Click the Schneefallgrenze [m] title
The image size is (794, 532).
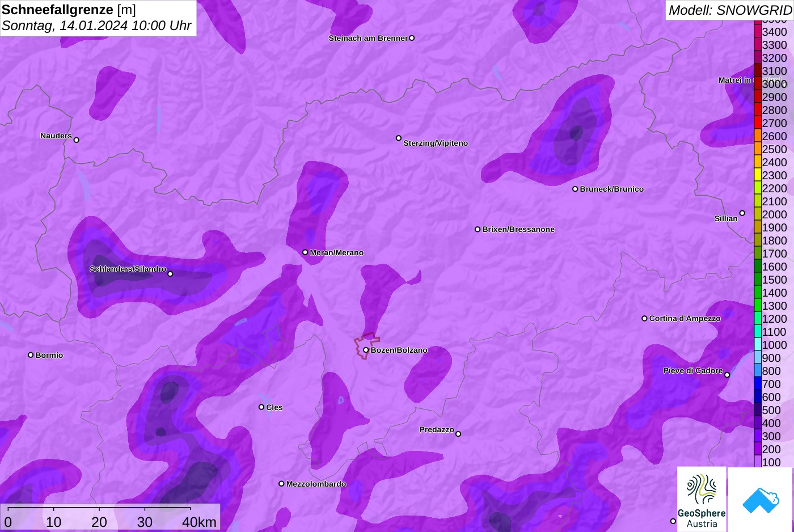[69, 10]
